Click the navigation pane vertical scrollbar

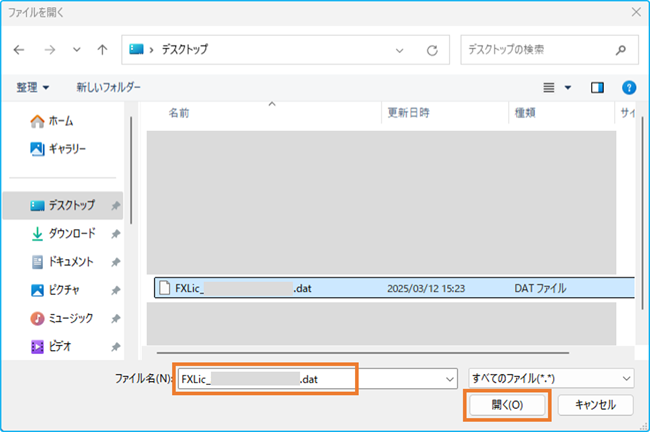(x=131, y=170)
